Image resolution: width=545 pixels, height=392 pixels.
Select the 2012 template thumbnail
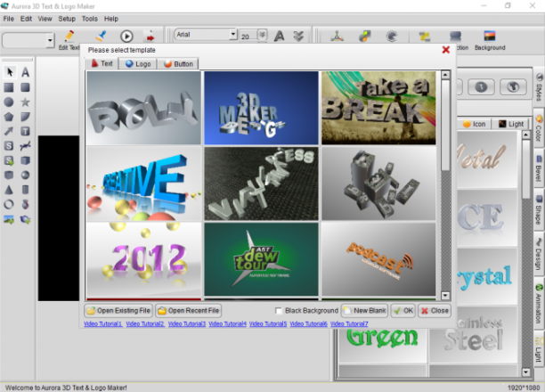144,259
